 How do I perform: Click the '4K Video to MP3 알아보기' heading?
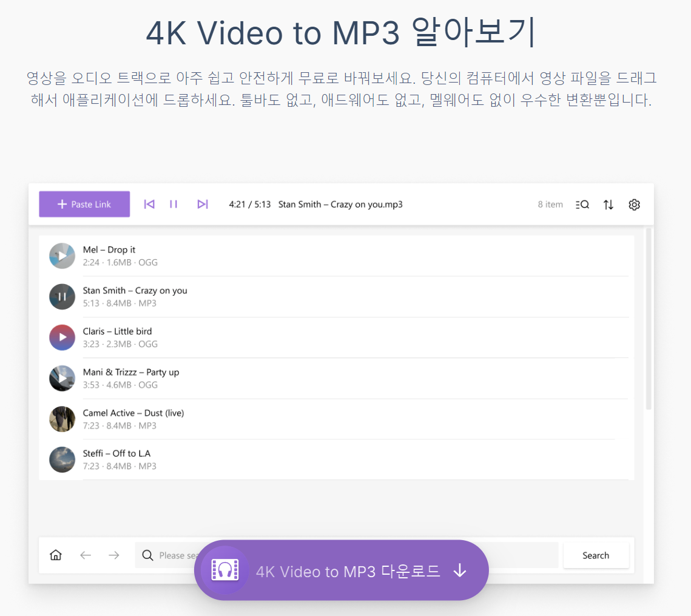point(341,32)
